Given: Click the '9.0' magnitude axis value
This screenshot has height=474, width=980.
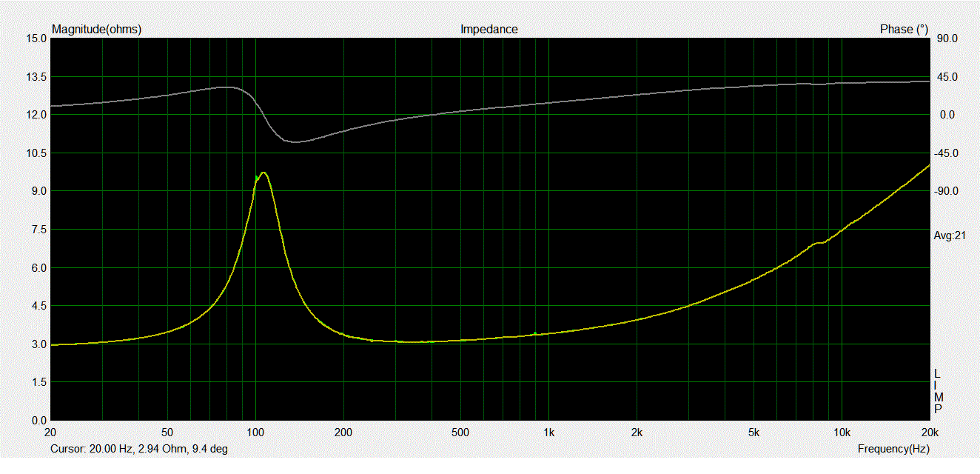Looking at the screenshot, I should click(x=38, y=191).
